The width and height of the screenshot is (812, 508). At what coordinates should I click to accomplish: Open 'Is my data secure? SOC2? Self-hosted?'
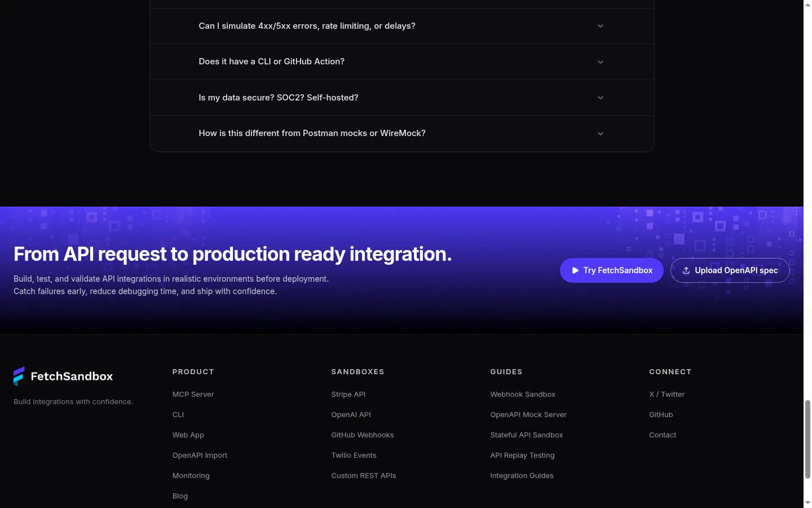coord(401,98)
